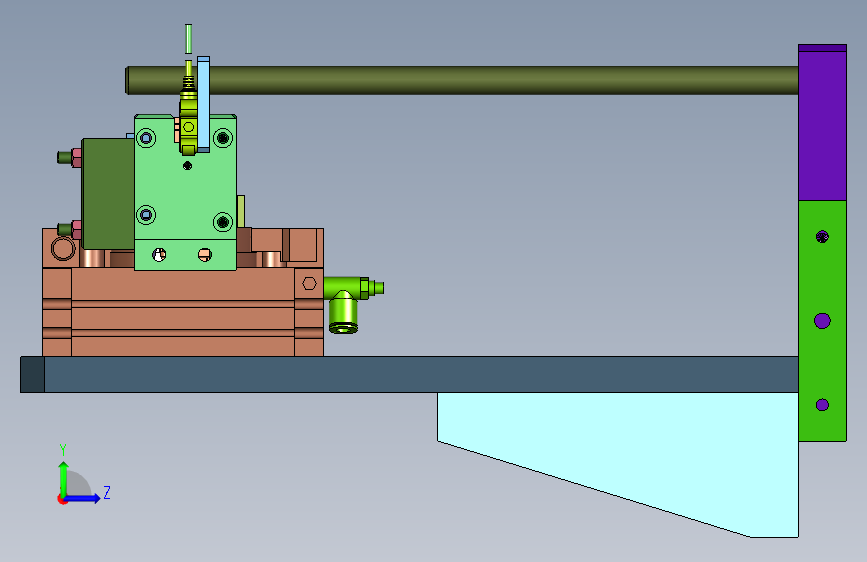This screenshot has height=562, width=867.
Task: Select the bright green vertical end plate
Action: coord(822,321)
